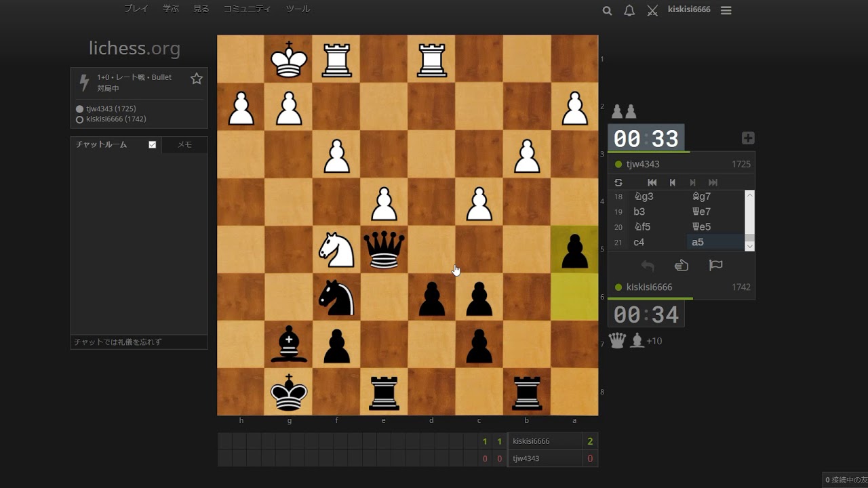This screenshot has height=488, width=868.
Task: Open the 学ぶ menu
Action: tap(171, 9)
